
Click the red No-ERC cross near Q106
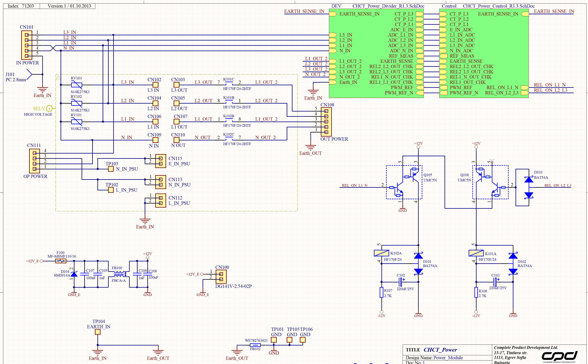click(x=492, y=161)
